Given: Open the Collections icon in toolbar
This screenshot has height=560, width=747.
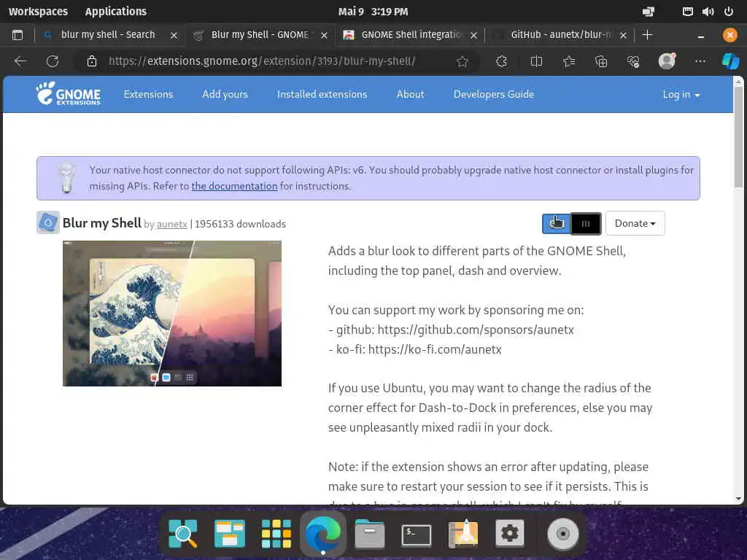Looking at the screenshot, I should click(x=601, y=61).
